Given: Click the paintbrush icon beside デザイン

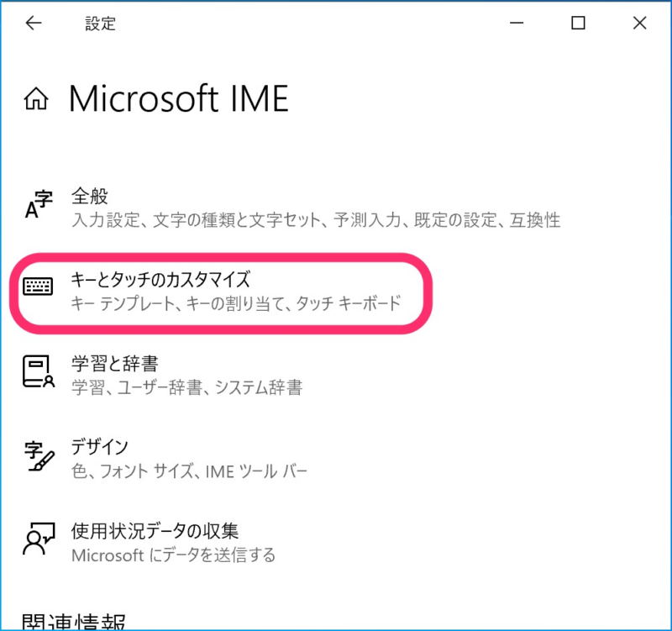Looking at the screenshot, I should coord(39,455).
